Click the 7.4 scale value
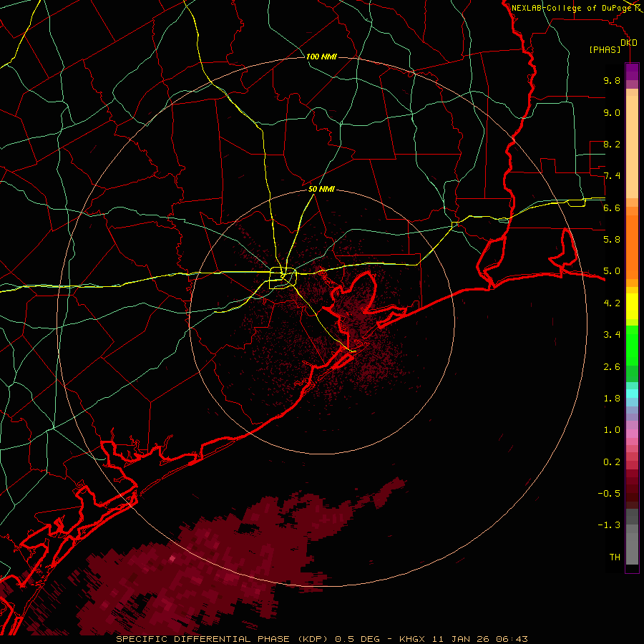 [612, 176]
